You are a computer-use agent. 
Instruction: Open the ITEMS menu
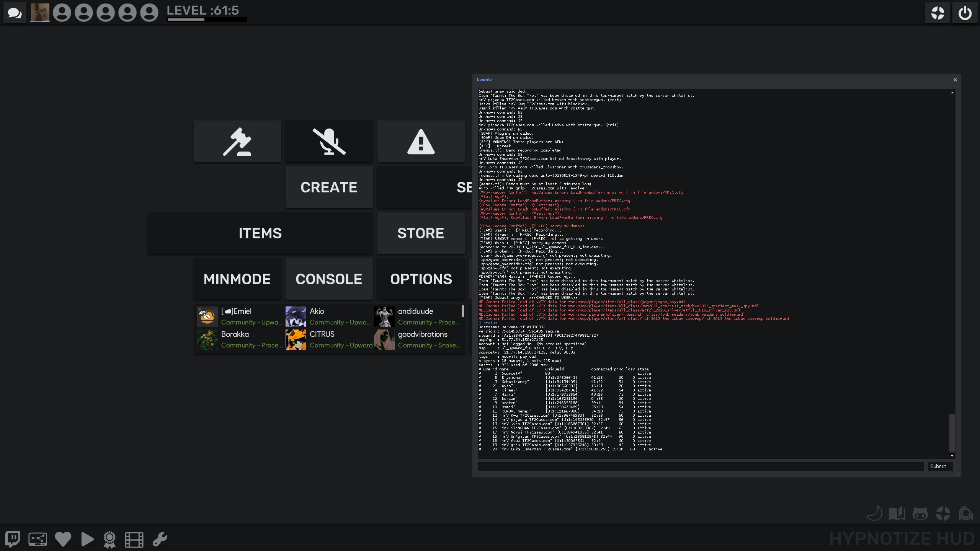[x=260, y=233]
